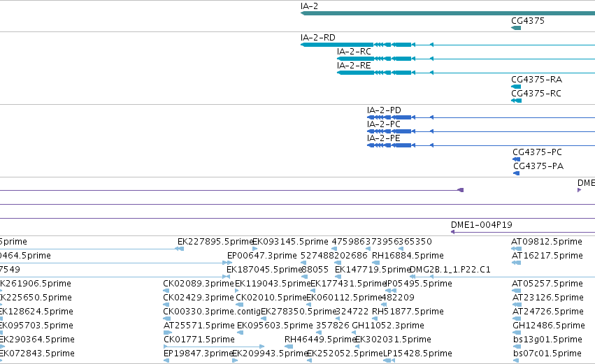Click the AT16217.5prime EST label

[x=547, y=256]
